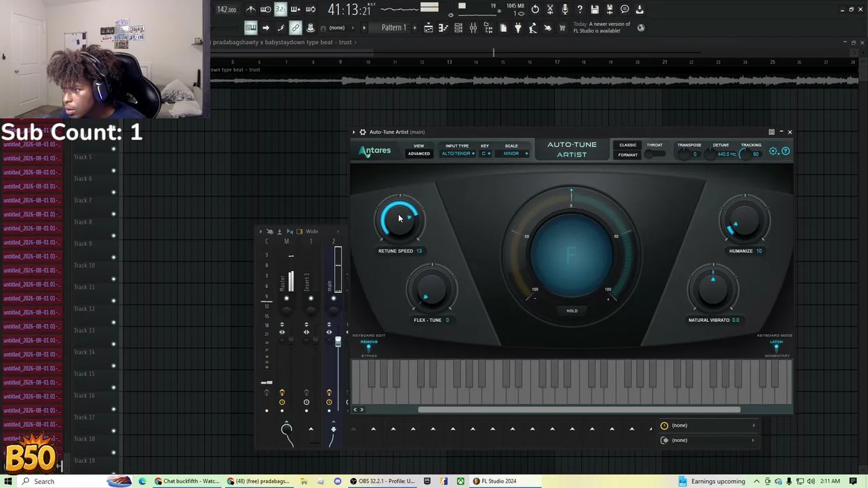Open Auto-Tune Artist plugin options arrow
This screenshot has width=868, height=488.
(354, 132)
